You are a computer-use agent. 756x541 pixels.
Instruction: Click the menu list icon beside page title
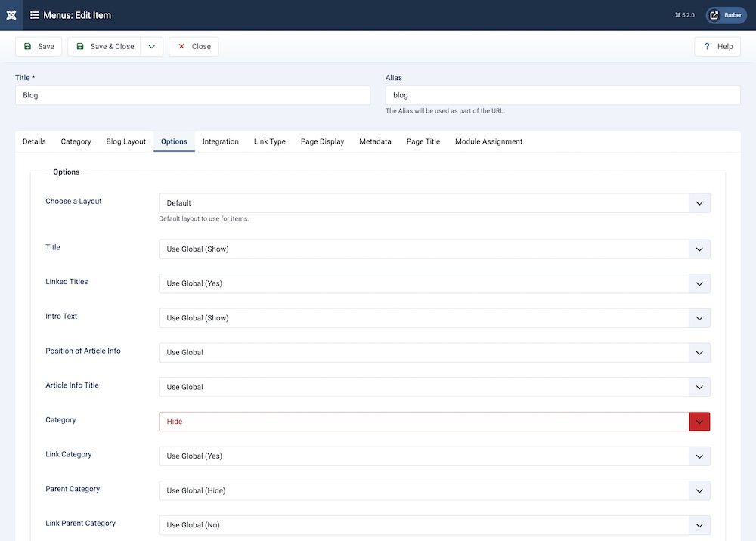point(35,15)
